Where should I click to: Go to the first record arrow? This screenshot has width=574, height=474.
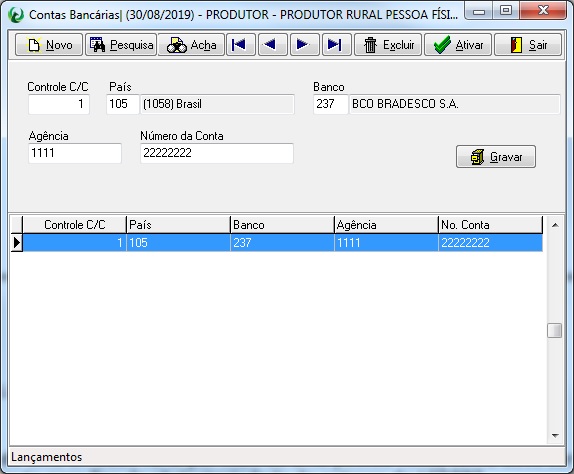[241, 45]
